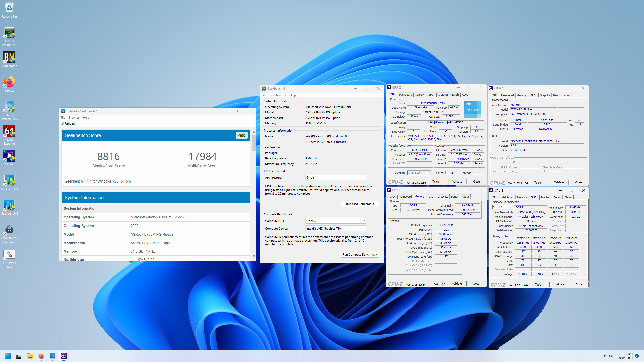Open Help menu in Geekbench 4 main window
The width and height of the screenshot is (644, 362).
[x=293, y=95]
